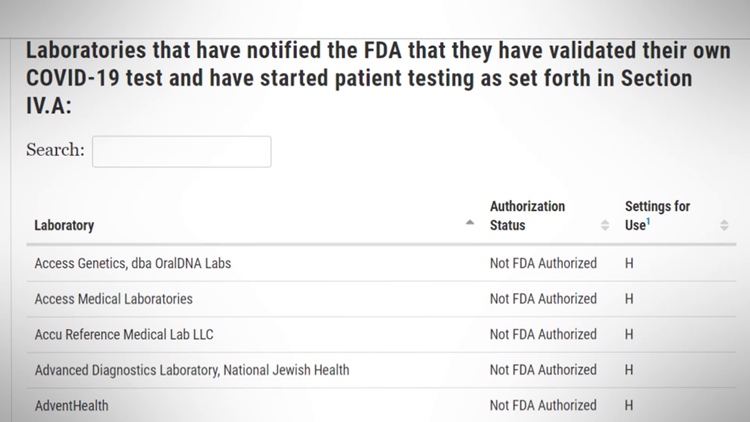750x422 pixels.
Task: Select the Authorization Status column header
Action: (527, 216)
